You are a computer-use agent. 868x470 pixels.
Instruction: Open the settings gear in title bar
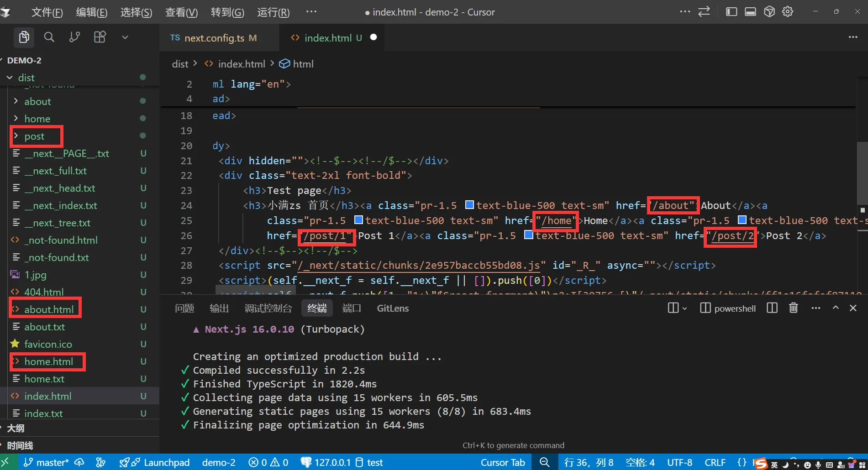[788, 12]
